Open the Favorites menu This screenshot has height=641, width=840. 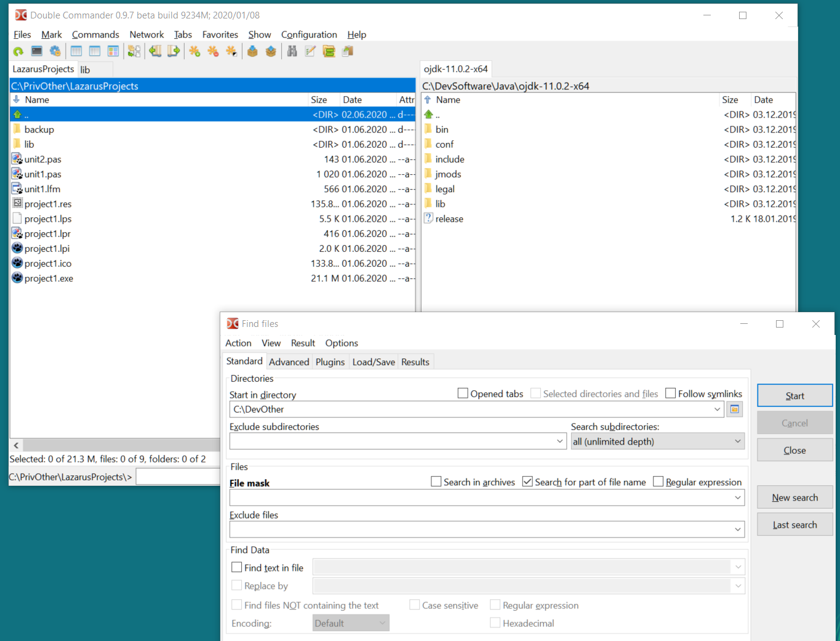220,34
